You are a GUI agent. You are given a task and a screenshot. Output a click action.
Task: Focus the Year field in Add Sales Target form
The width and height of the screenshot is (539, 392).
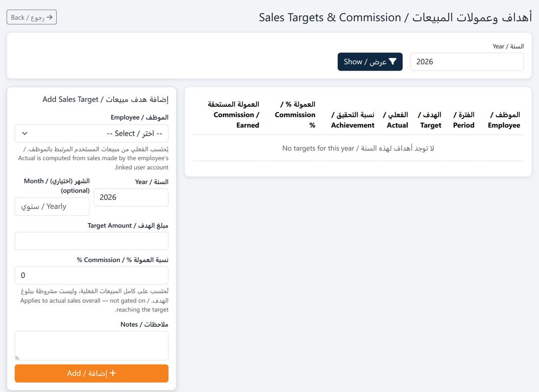[x=131, y=197]
